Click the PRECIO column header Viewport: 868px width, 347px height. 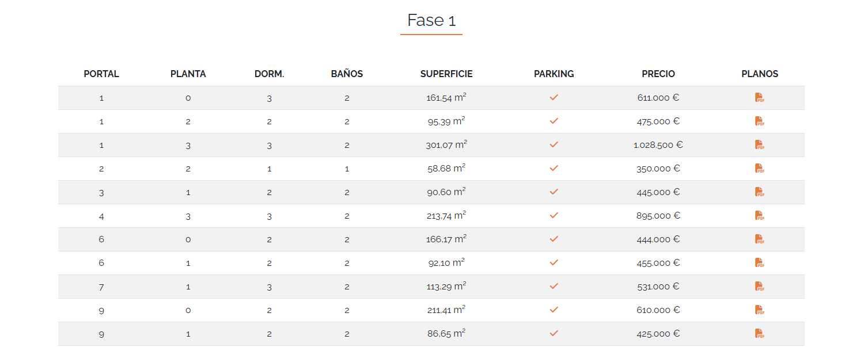(x=658, y=74)
